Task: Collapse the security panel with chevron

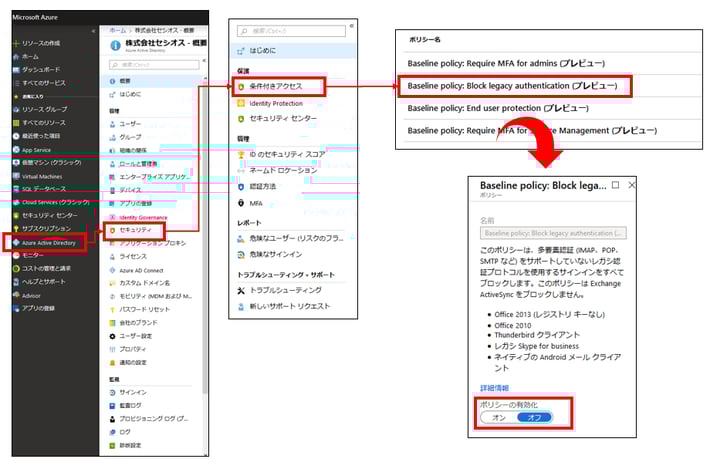Action: 351,26
